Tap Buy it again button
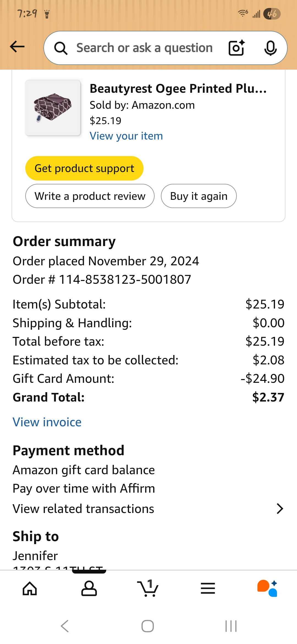 (199, 196)
